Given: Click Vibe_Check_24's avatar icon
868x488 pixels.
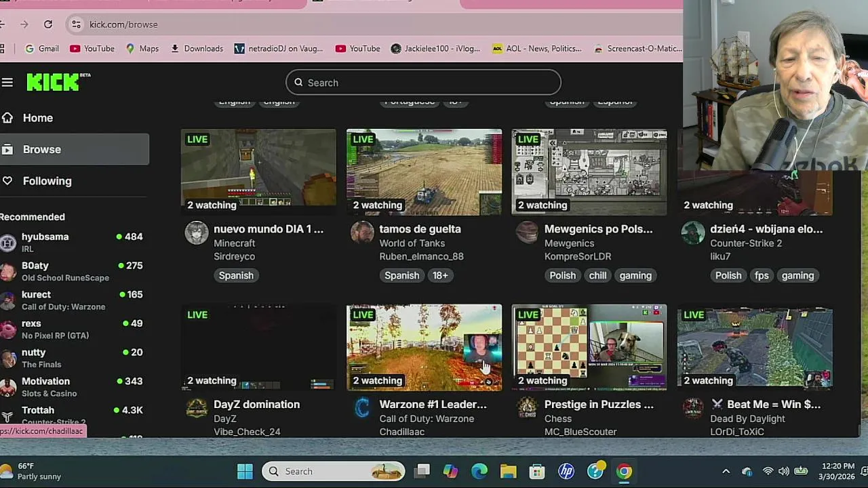Looking at the screenshot, I should tap(197, 409).
